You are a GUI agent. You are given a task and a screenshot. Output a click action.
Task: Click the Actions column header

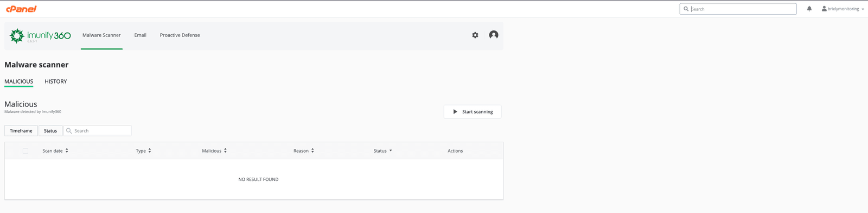tap(455, 151)
